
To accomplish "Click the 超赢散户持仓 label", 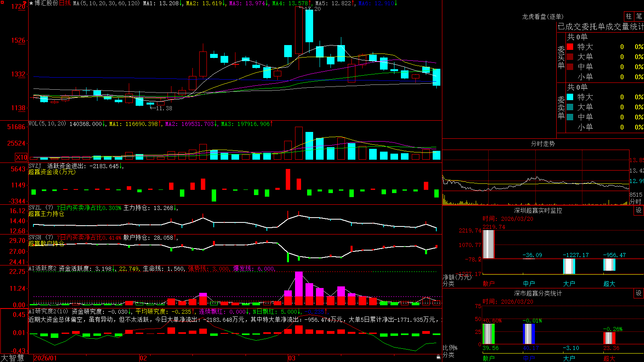I will pos(46,243).
